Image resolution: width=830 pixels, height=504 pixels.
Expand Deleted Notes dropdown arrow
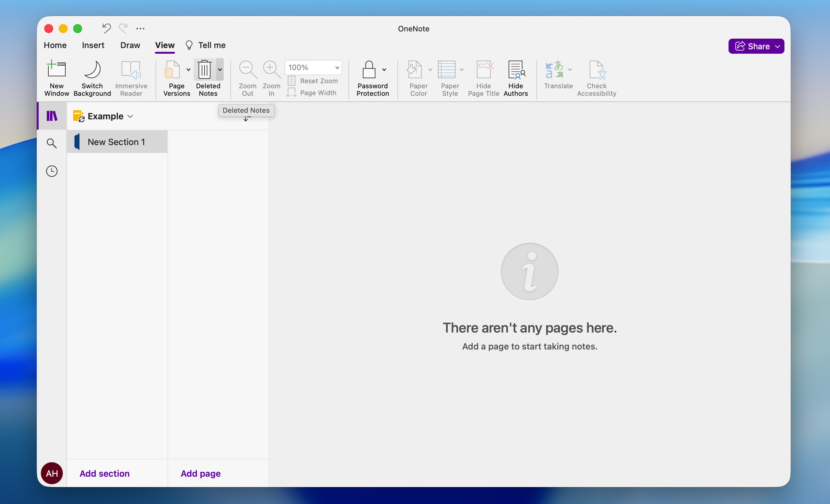220,70
